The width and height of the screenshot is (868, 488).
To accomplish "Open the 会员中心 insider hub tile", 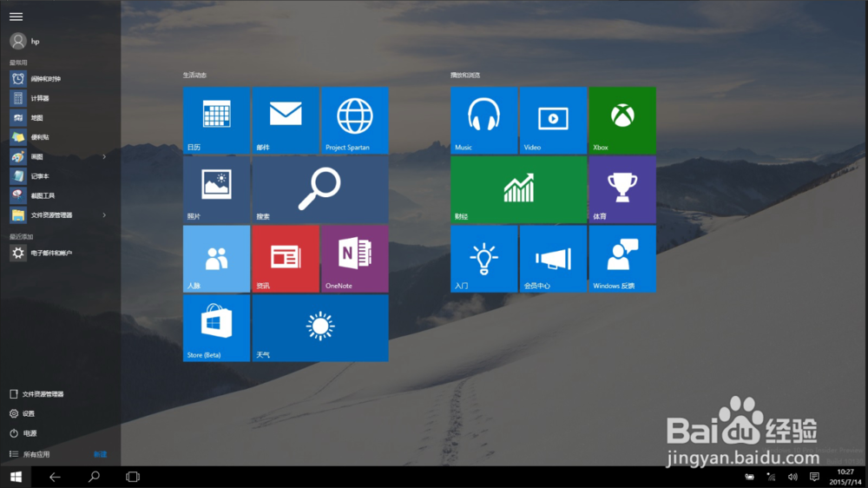I will point(553,259).
